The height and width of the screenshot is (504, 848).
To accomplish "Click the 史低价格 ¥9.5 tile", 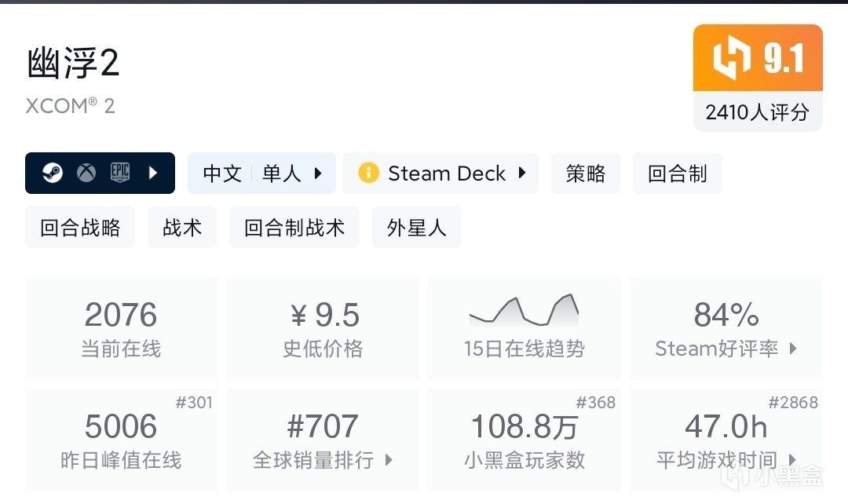I will [x=323, y=328].
